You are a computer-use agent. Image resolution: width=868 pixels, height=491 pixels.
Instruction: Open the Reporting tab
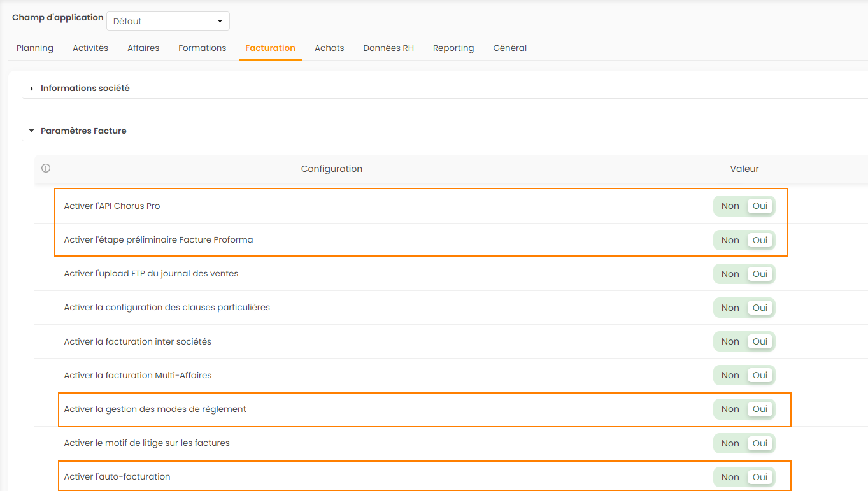(x=453, y=48)
